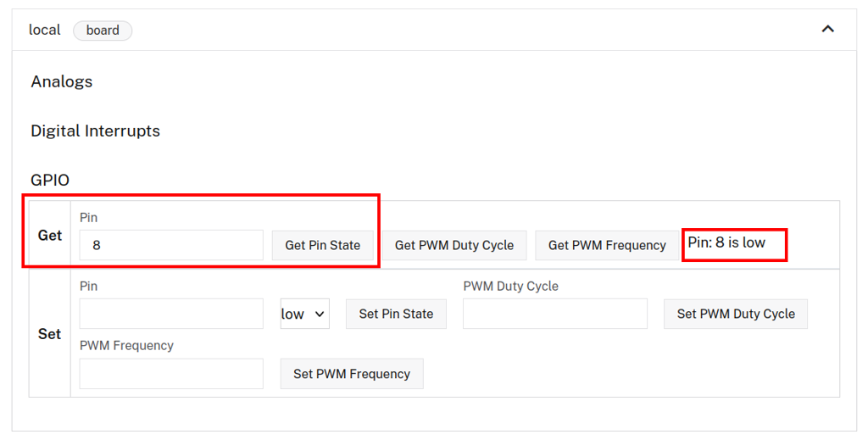This screenshot has height=440, width=868.
Task: Focus the empty Set Pin input field
Action: coord(171,314)
